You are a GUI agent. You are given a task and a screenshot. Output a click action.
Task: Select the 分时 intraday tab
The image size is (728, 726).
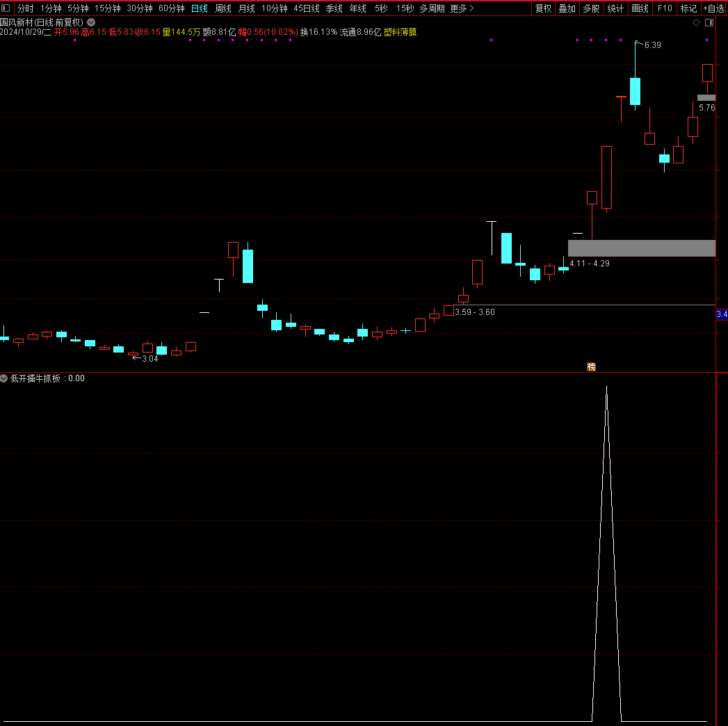[x=25, y=8]
